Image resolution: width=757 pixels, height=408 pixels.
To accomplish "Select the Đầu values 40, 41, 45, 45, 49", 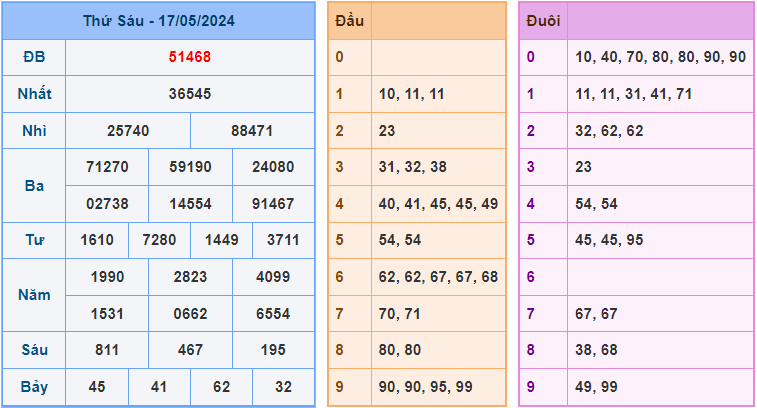I will click(x=438, y=204).
